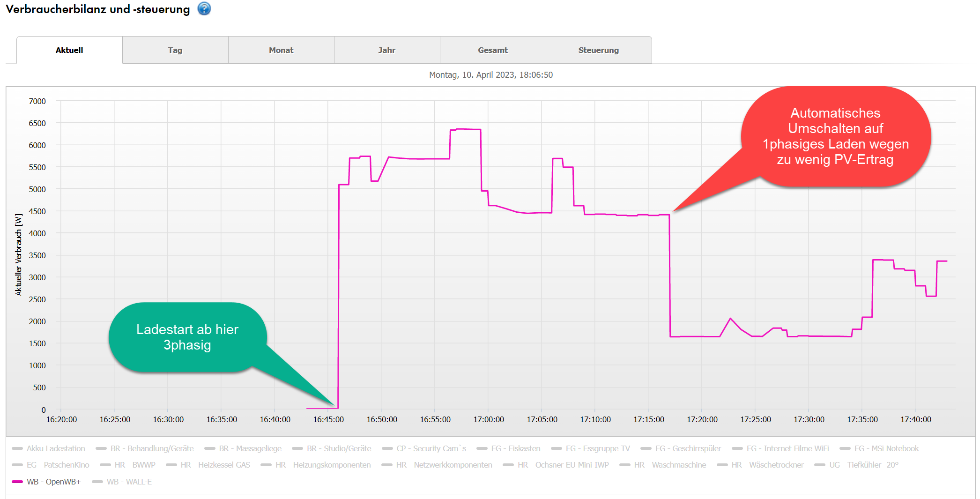Open the Monat tab
Viewport: 980px width, 499px height.
[x=281, y=50]
